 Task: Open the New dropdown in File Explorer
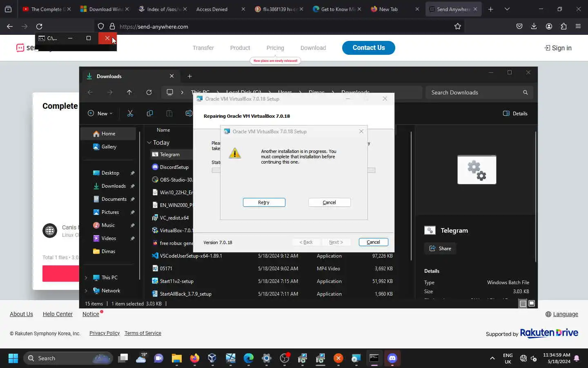click(100, 113)
